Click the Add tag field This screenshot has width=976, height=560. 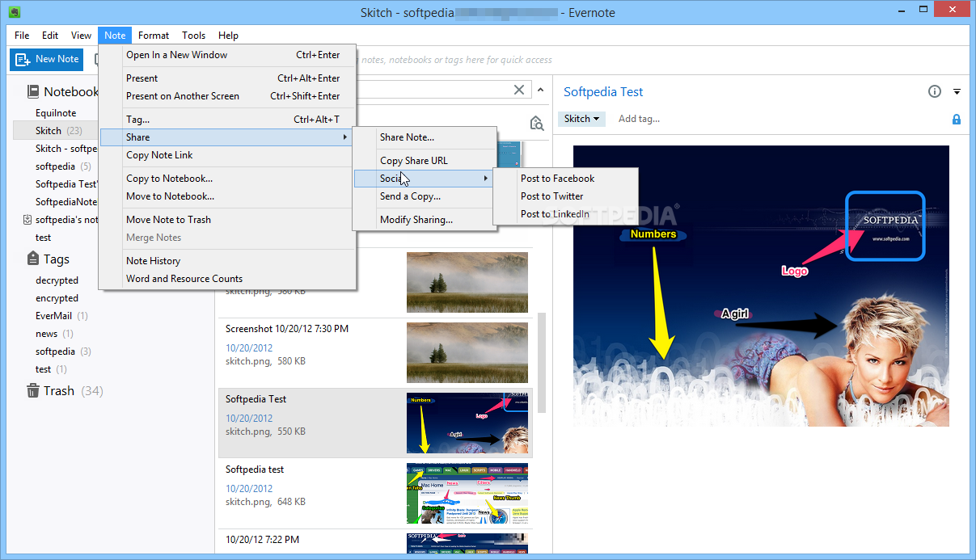(639, 119)
